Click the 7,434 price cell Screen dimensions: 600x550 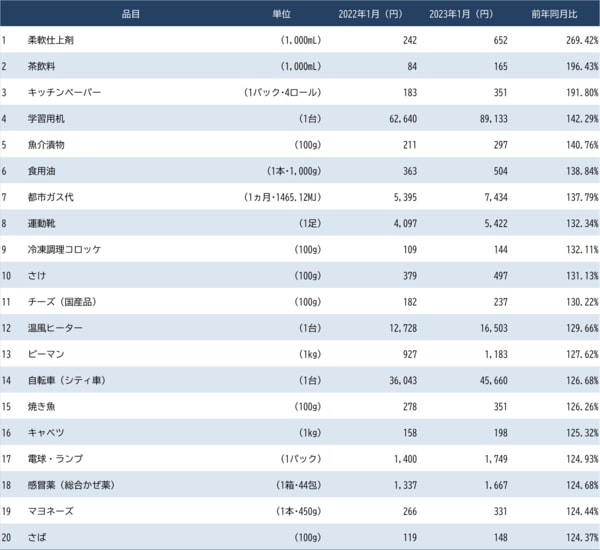coord(496,197)
